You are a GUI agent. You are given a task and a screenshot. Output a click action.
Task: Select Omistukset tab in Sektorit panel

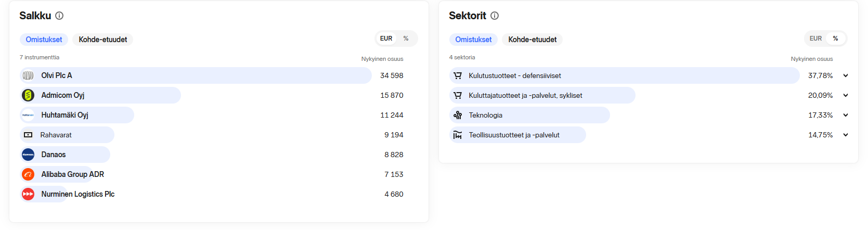pos(473,40)
